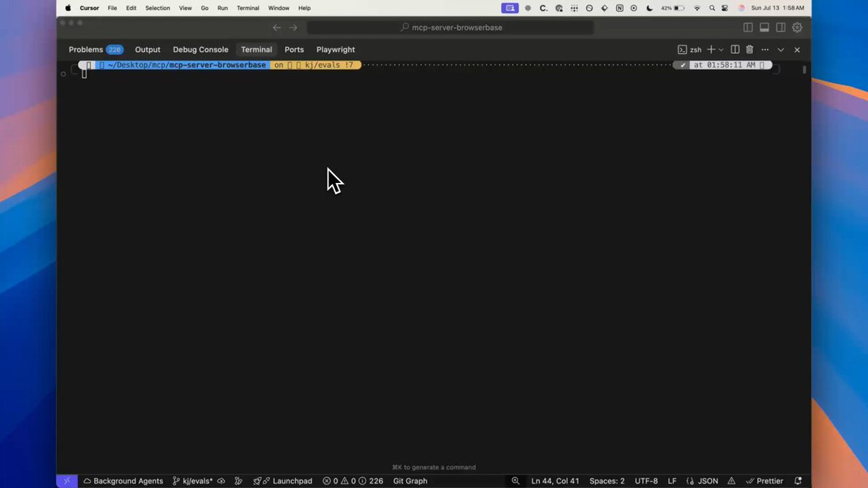Open Spotlight search in menu bar
Screen dimensions: 868x488
pyautogui.click(x=713, y=8)
